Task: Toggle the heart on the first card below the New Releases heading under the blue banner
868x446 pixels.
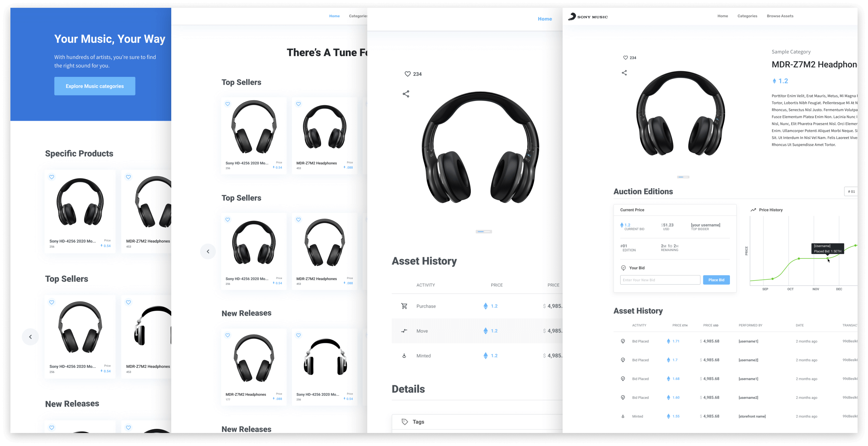Action: pyautogui.click(x=51, y=427)
